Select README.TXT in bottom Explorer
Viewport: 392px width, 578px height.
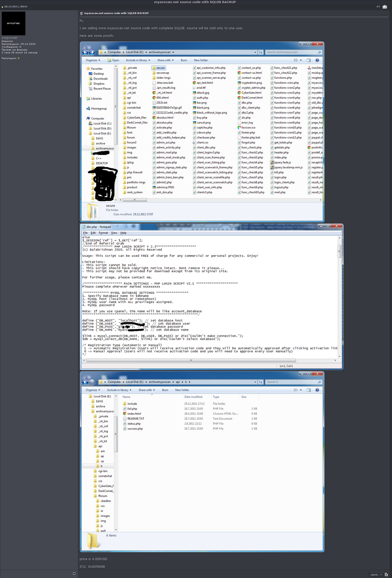(134, 419)
